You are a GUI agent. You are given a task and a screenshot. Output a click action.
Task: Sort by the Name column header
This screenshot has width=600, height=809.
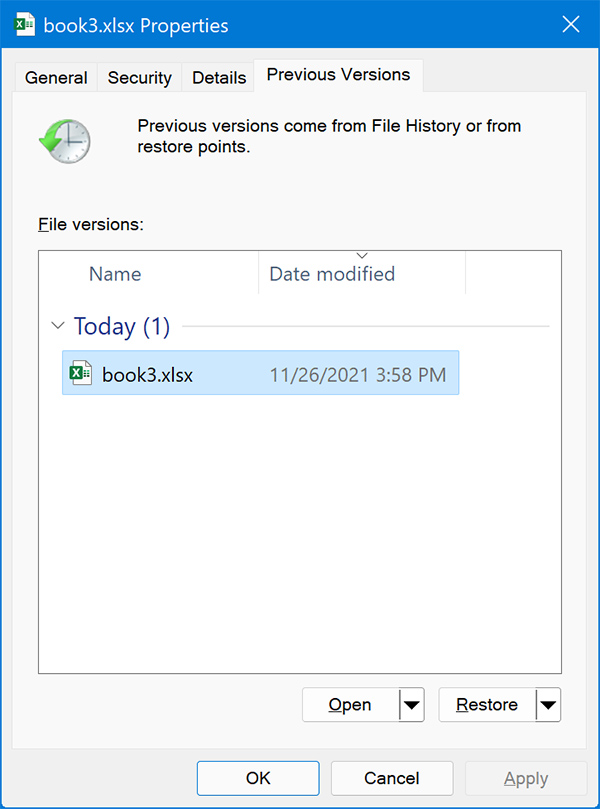coord(115,273)
